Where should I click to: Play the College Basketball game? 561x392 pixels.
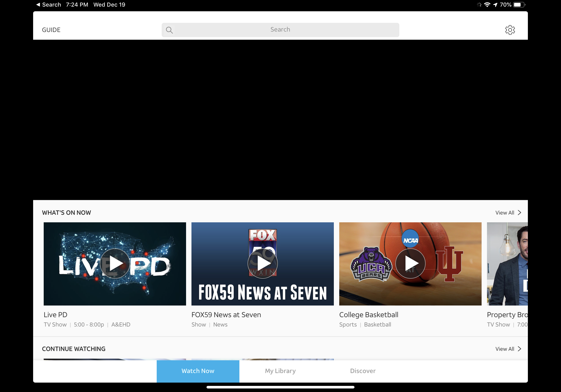pos(410,264)
